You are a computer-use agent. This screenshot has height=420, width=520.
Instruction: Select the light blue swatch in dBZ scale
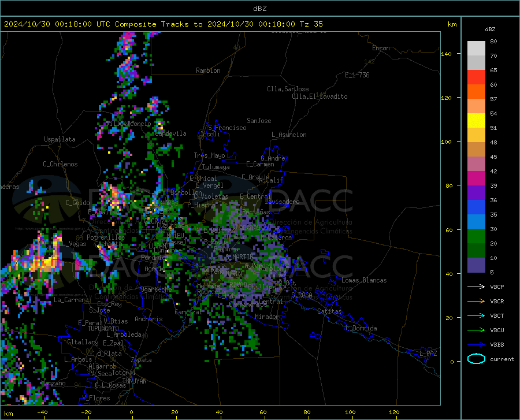pyautogui.click(x=476, y=222)
